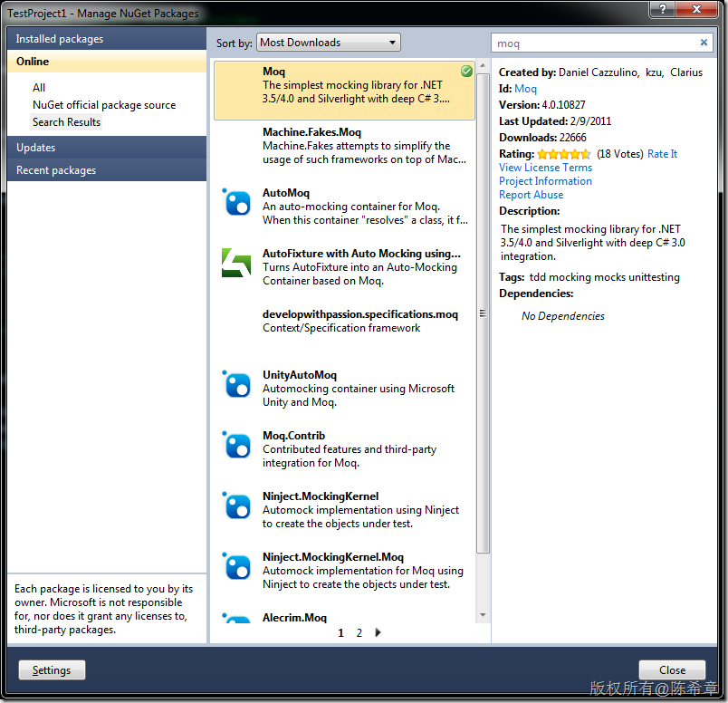
Task: Click the Report Abuse link
Action: (532, 195)
